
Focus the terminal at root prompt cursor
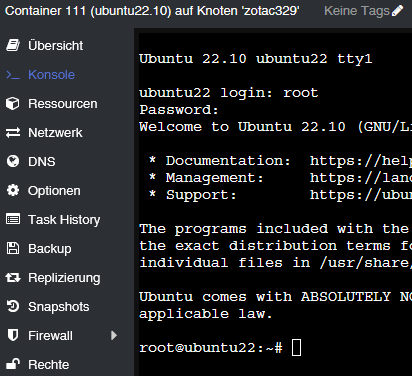[296, 348]
